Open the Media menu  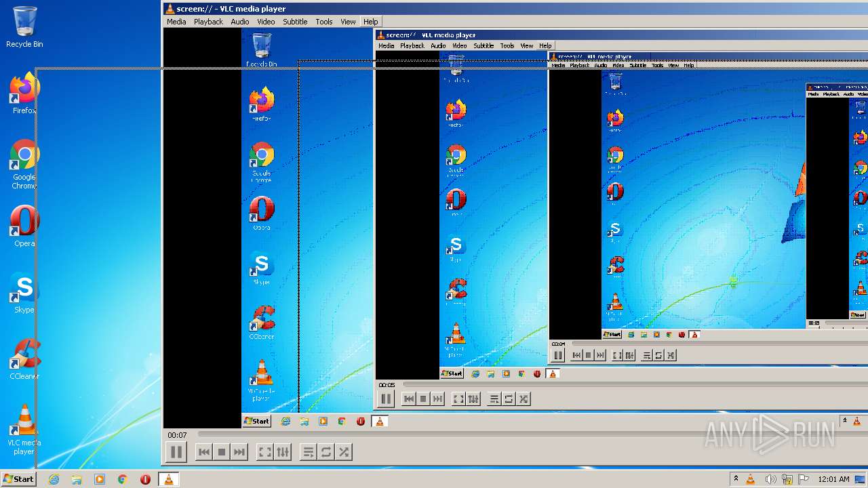pos(176,22)
